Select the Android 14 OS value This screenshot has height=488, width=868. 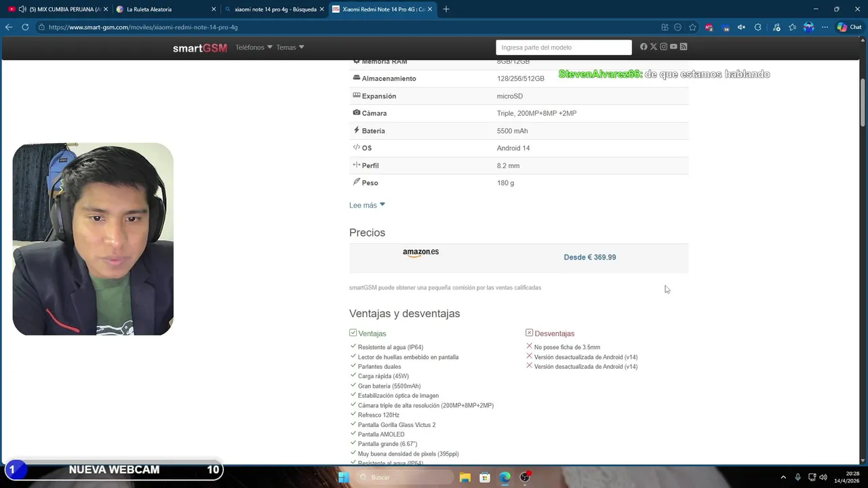click(x=513, y=148)
